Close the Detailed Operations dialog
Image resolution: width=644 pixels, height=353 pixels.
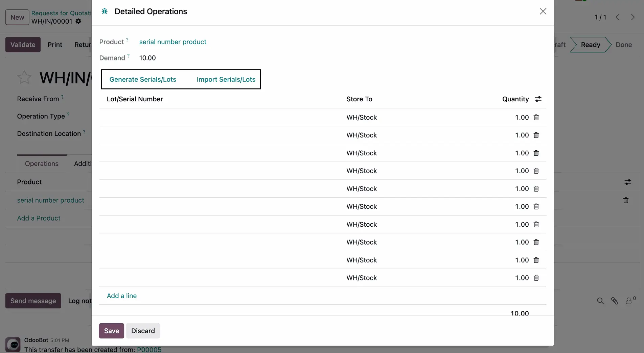tap(543, 11)
